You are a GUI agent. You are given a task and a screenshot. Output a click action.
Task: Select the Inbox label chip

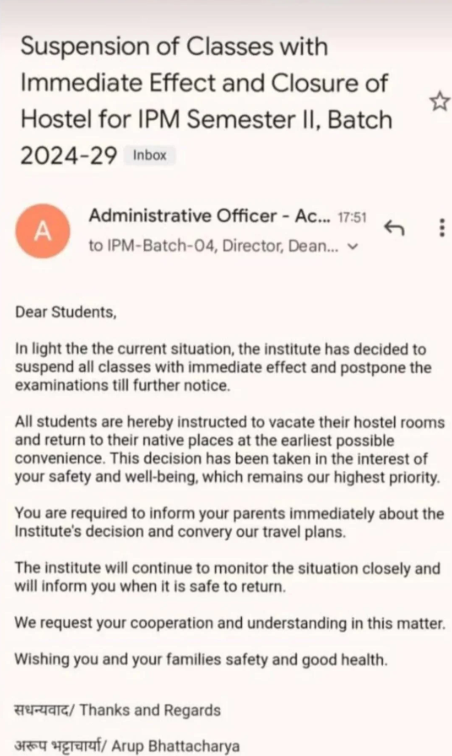150,155
